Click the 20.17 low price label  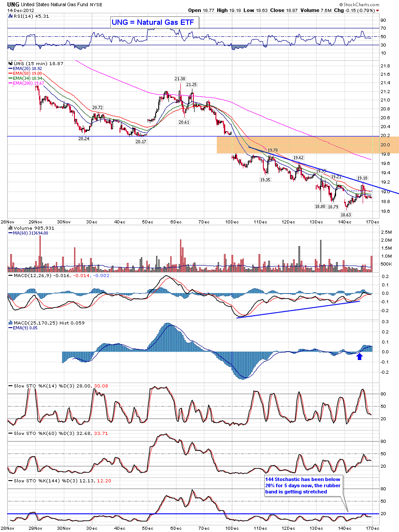141,141
